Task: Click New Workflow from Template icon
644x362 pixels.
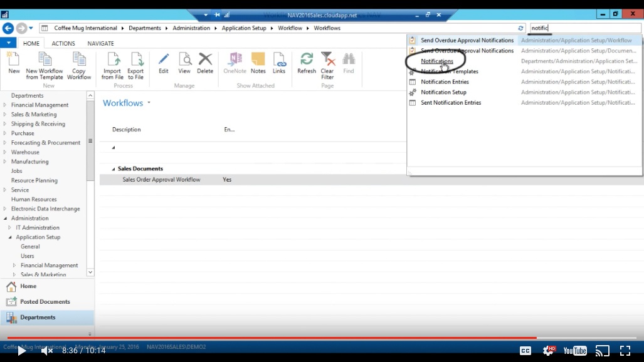Action: pyautogui.click(x=45, y=61)
